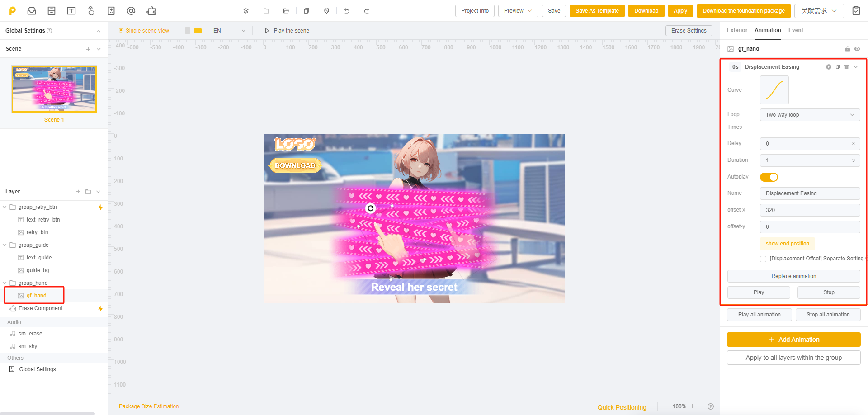The width and height of the screenshot is (868, 415).
Task: Click Save As Template button
Action: (597, 11)
